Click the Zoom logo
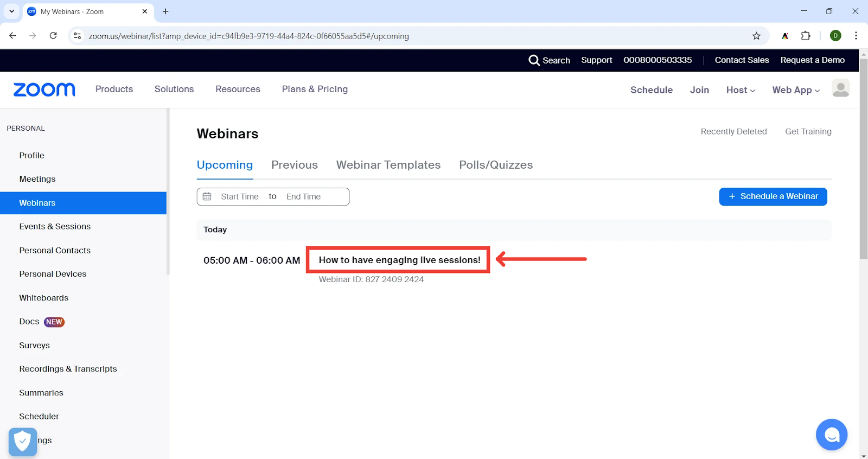868x459 pixels. (x=44, y=90)
